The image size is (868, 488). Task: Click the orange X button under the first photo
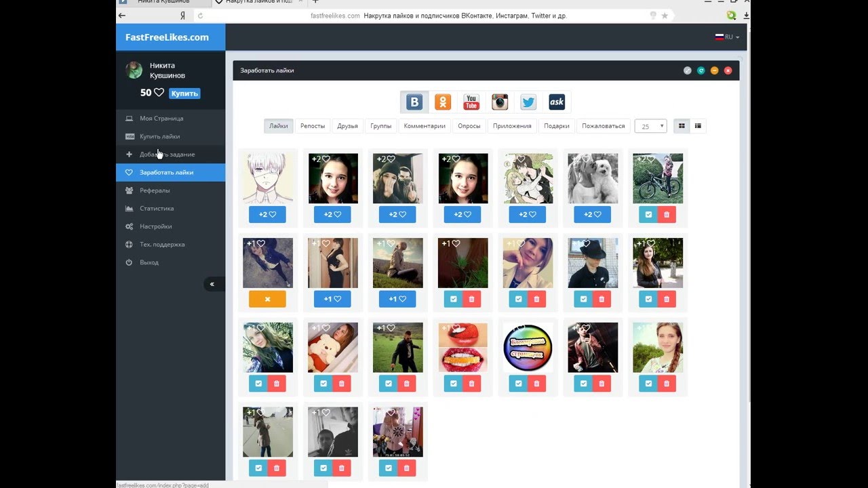tap(267, 299)
